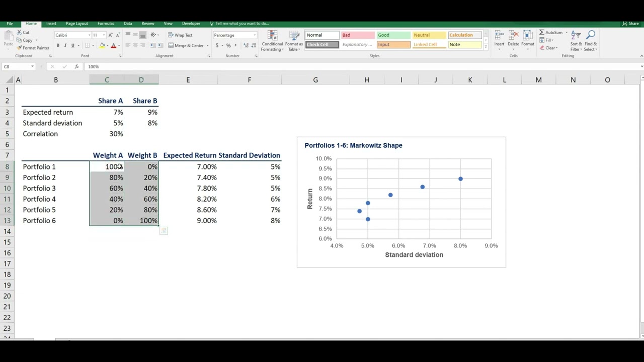Apply the Good cell style
Image resolution: width=644 pixels, height=362 pixels.
pyautogui.click(x=393, y=35)
